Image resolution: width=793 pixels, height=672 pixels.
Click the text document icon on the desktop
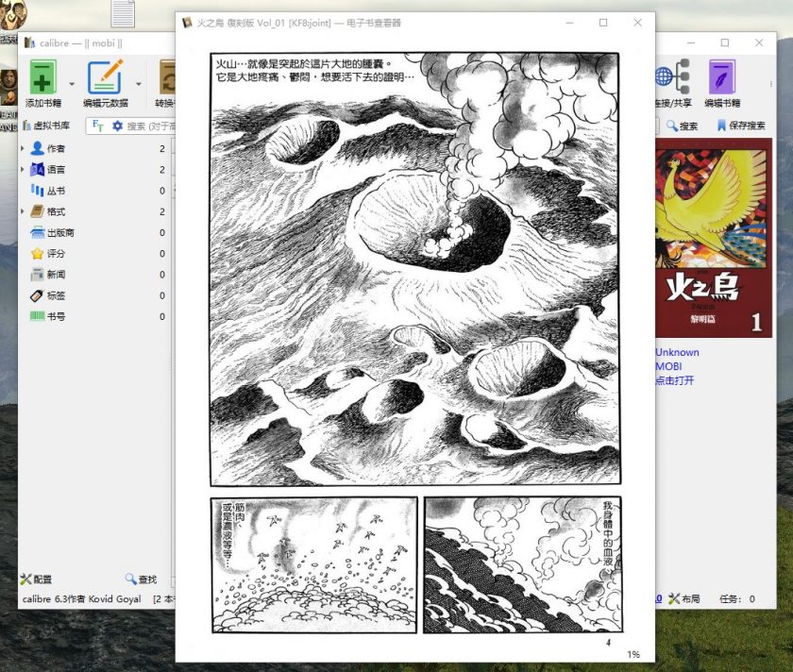point(123,13)
